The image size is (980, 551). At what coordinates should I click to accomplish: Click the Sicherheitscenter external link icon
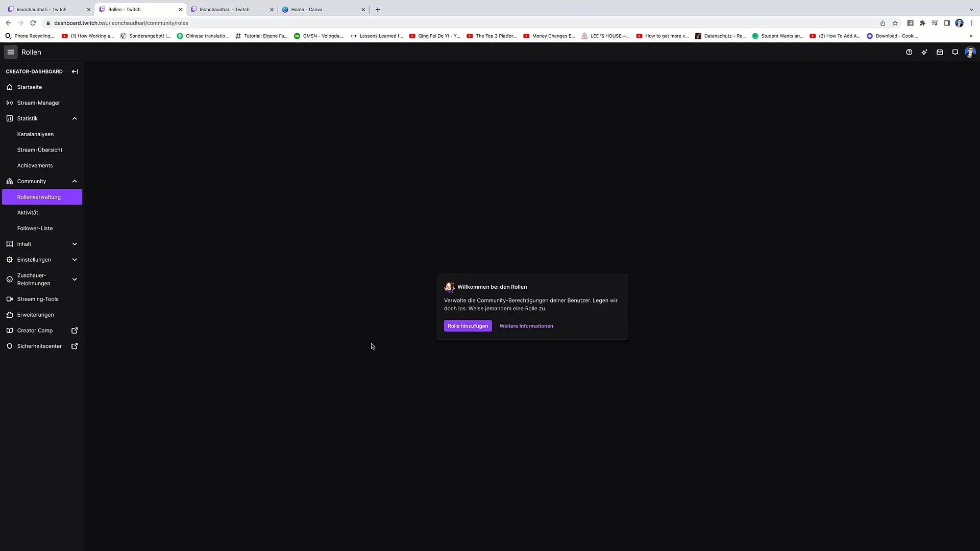[x=75, y=346]
